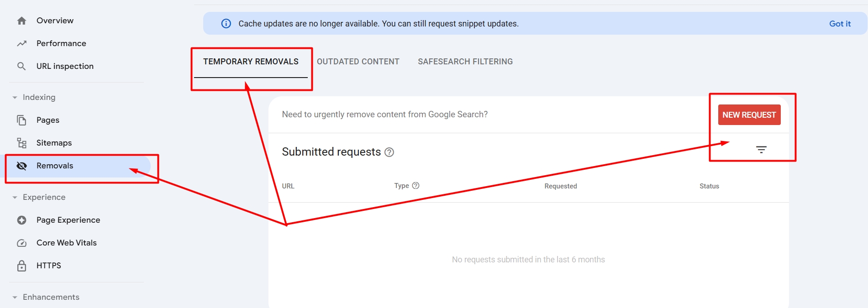Image resolution: width=868 pixels, height=308 pixels.
Task: Collapse the Indexing section
Action: [x=14, y=97]
